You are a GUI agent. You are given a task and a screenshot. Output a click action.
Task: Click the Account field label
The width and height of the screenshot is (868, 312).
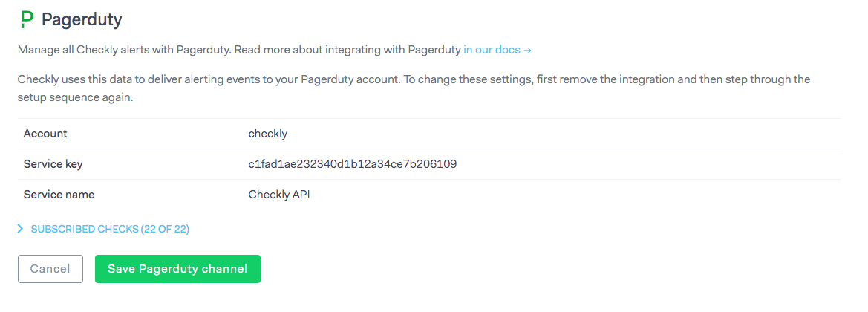(45, 134)
